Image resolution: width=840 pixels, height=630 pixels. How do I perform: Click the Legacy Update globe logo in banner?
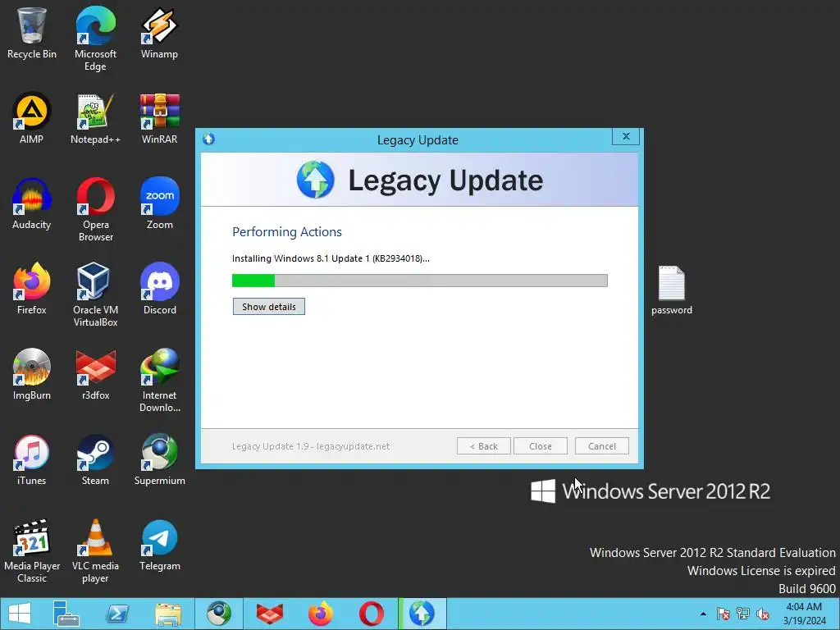pos(316,180)
